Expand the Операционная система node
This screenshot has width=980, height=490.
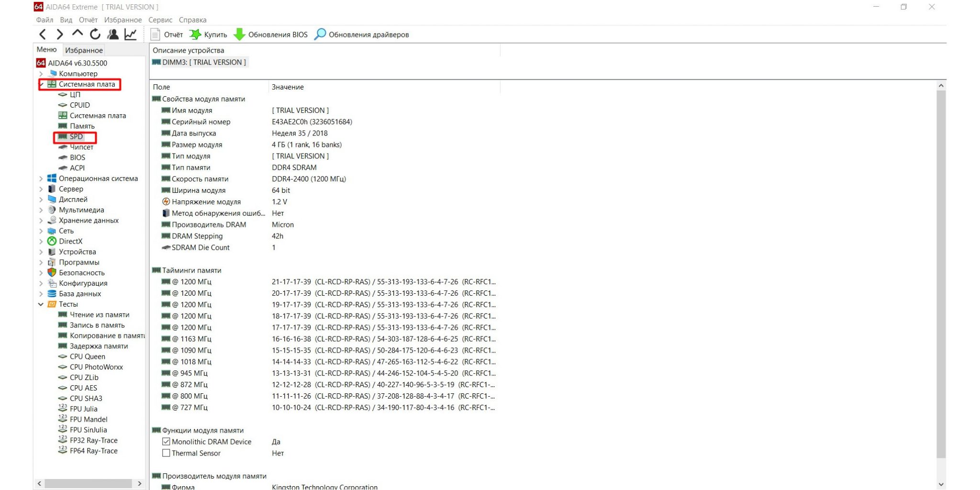pyautogui.click(x=41, y=178)
